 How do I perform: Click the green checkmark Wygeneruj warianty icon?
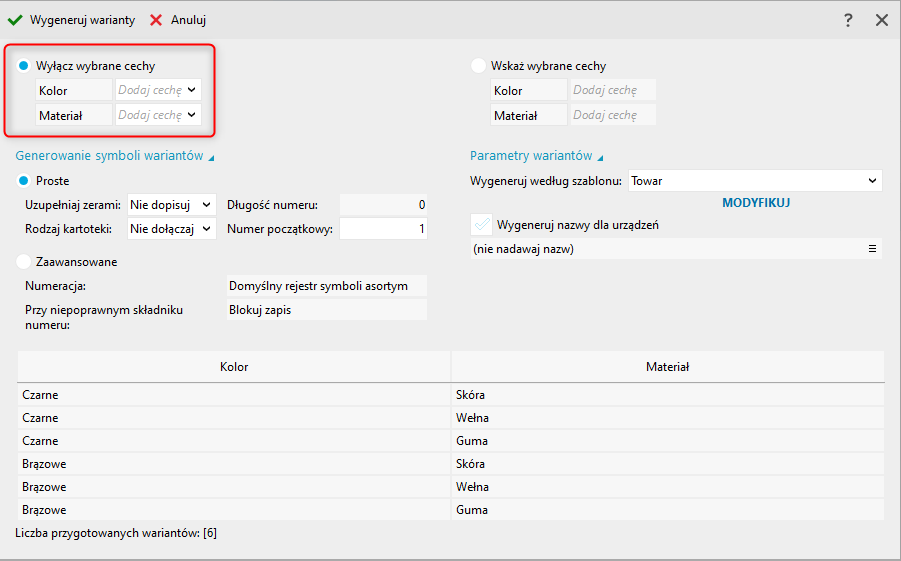coord(15,20)
